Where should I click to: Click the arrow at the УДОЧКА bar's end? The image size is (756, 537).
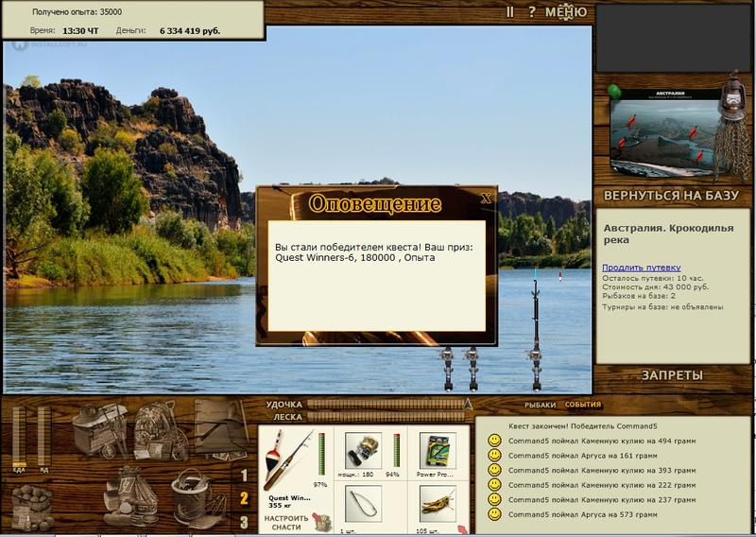coord(467,404)
